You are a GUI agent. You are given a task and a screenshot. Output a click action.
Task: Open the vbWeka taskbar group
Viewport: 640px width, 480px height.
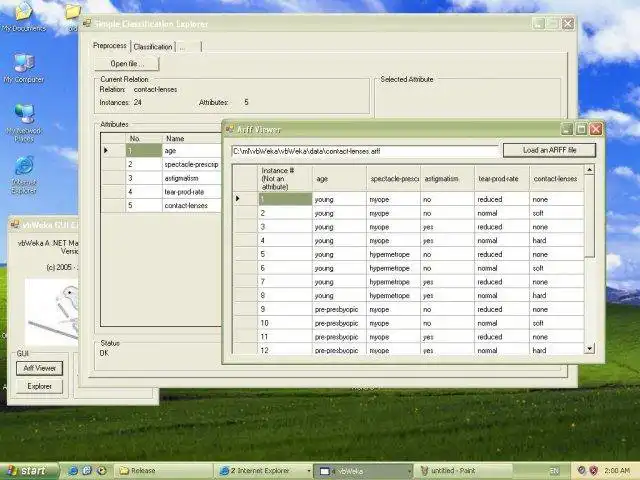pos(363,471)
